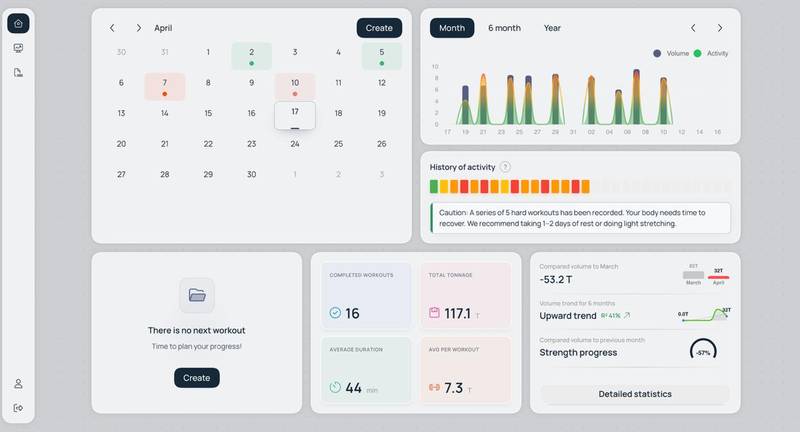Click the completed workouts checkmark icon
This screenshot has width=800, height=432.
[x=335, y=313]
